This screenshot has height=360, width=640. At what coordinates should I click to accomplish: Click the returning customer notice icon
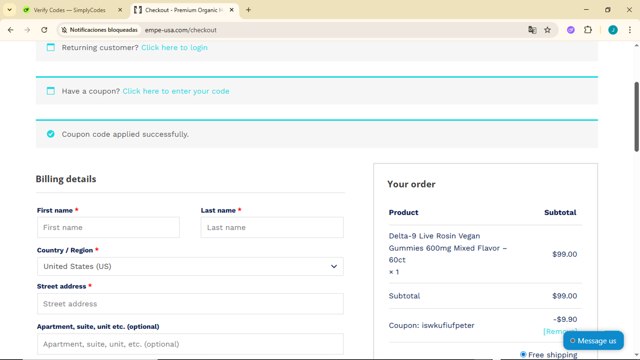(51, 47)
